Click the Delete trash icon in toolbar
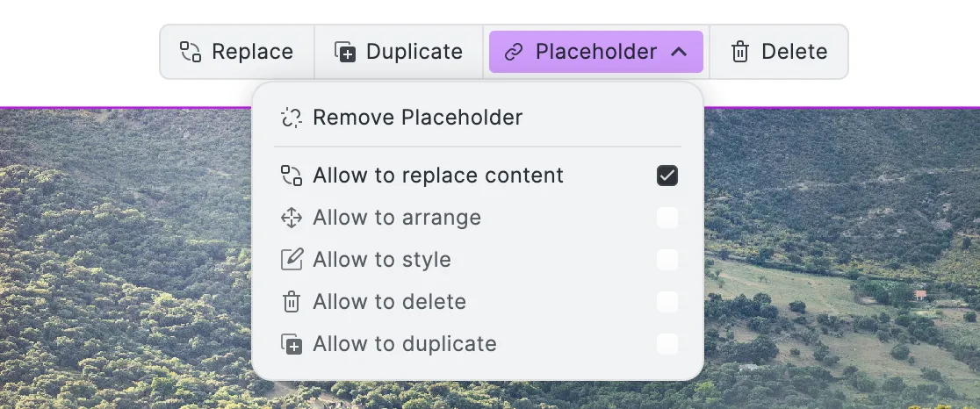This screenshot has height=409, width=980. coord(740,52)
